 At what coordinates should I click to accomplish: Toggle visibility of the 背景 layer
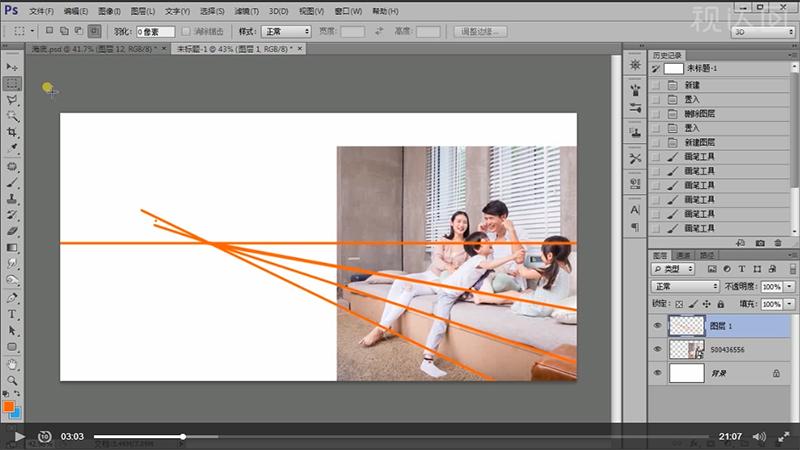click(x=657, y=373)
